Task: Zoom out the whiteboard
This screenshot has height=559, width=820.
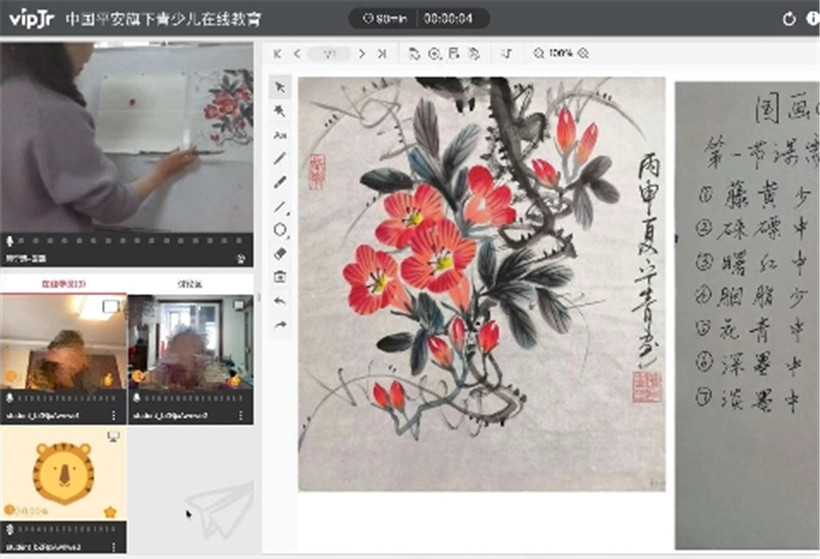Action: [539, 53]
